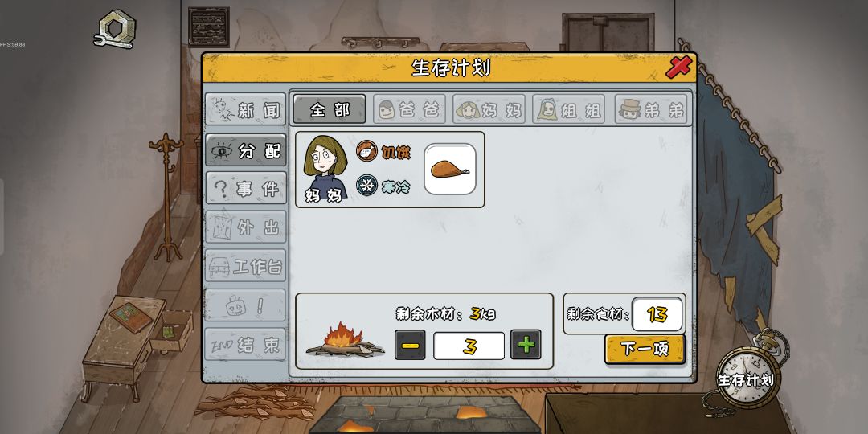Click the 饥饿 hunger status icon

click(366, 150)
